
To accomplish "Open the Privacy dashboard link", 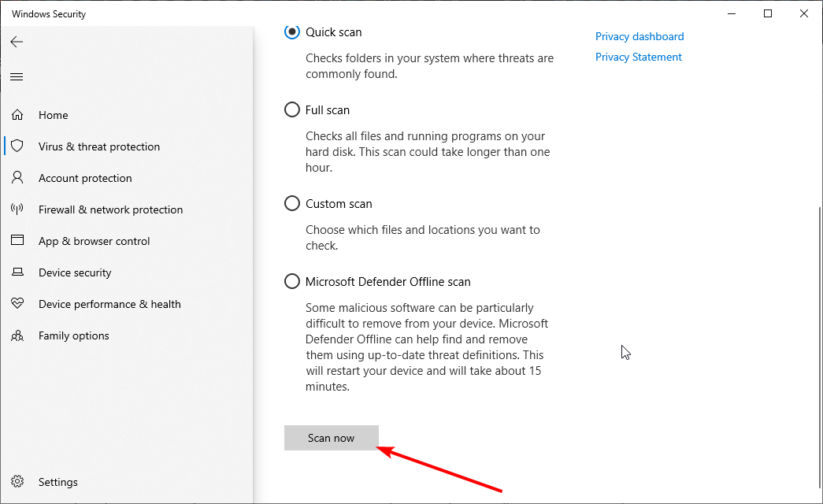I will [639, 36].
